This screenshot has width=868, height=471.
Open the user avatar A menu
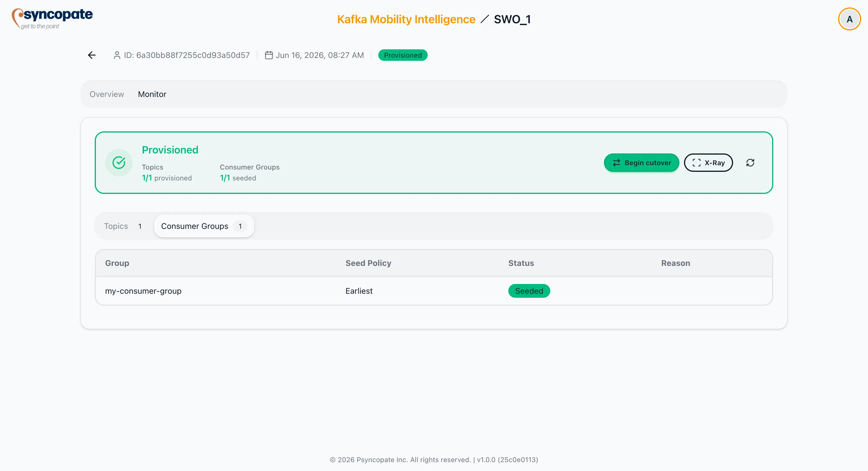[849, 19]
